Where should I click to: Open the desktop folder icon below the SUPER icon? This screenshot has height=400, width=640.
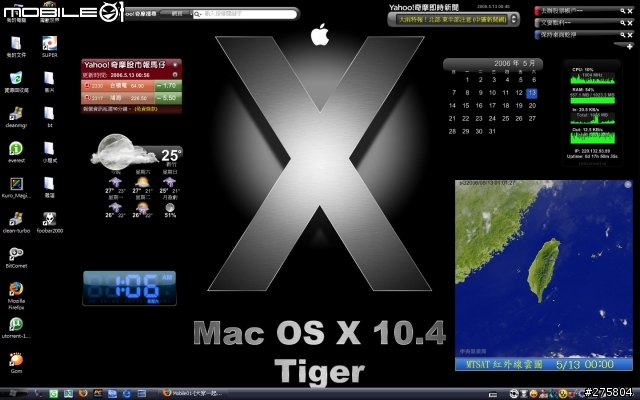coord(49,82)
